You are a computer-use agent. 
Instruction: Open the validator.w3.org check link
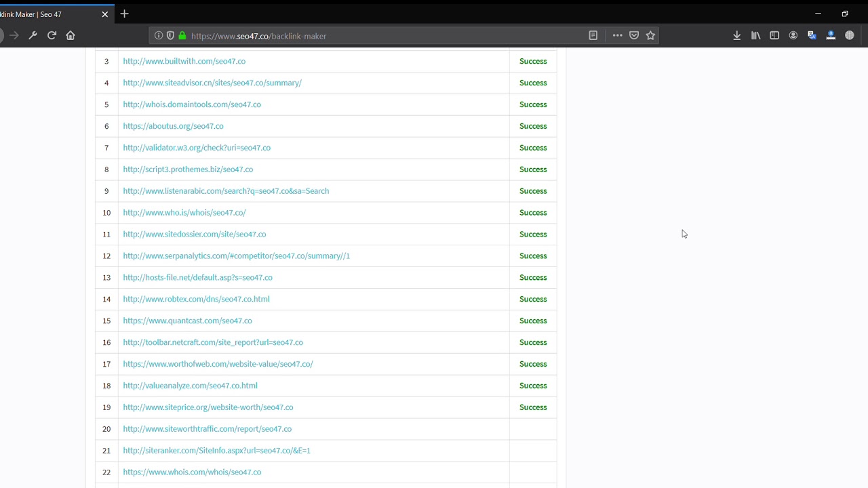[197, 148]
